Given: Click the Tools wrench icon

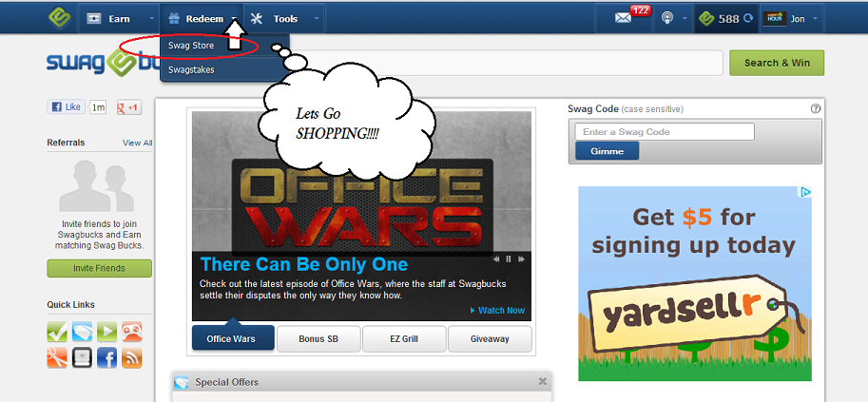Looking at the screenshot, I should click(257, 19).
